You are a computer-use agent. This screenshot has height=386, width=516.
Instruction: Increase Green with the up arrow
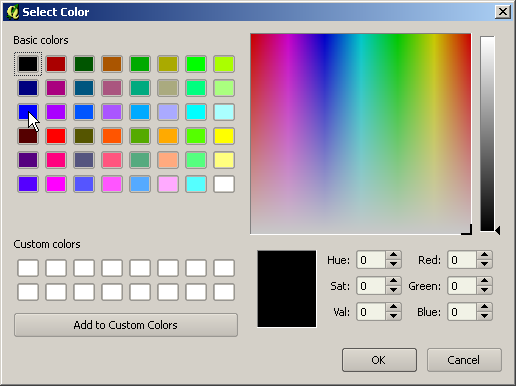click(x=484, y=281)
